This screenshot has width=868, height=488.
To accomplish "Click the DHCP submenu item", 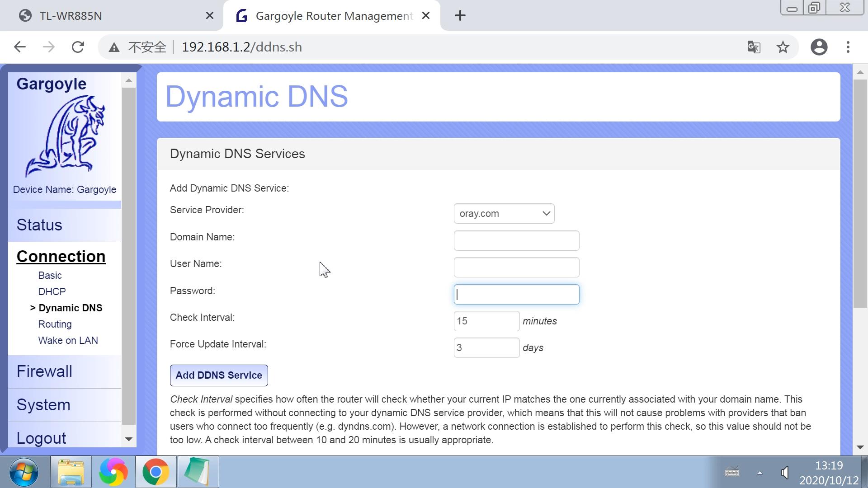I will (52, 291).
